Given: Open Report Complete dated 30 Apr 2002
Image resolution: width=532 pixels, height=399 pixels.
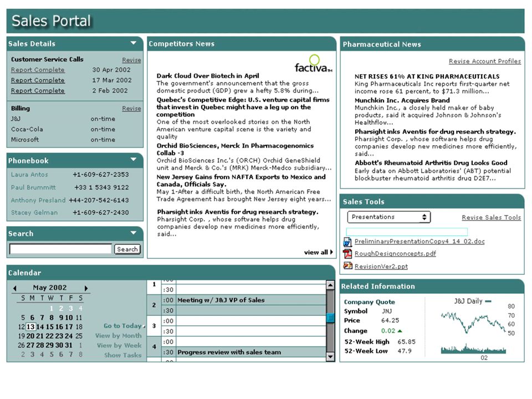Looking at the screenshot, I should [38, 70].
